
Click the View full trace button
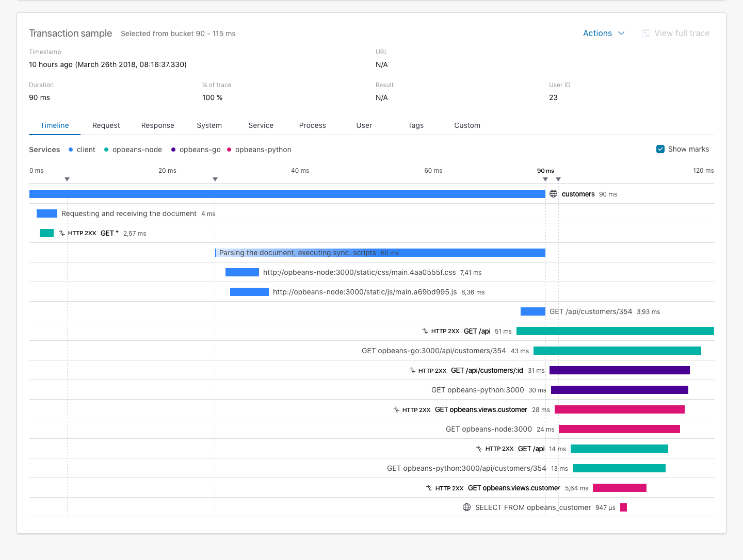pyautogui.click(x=681, y=32)
